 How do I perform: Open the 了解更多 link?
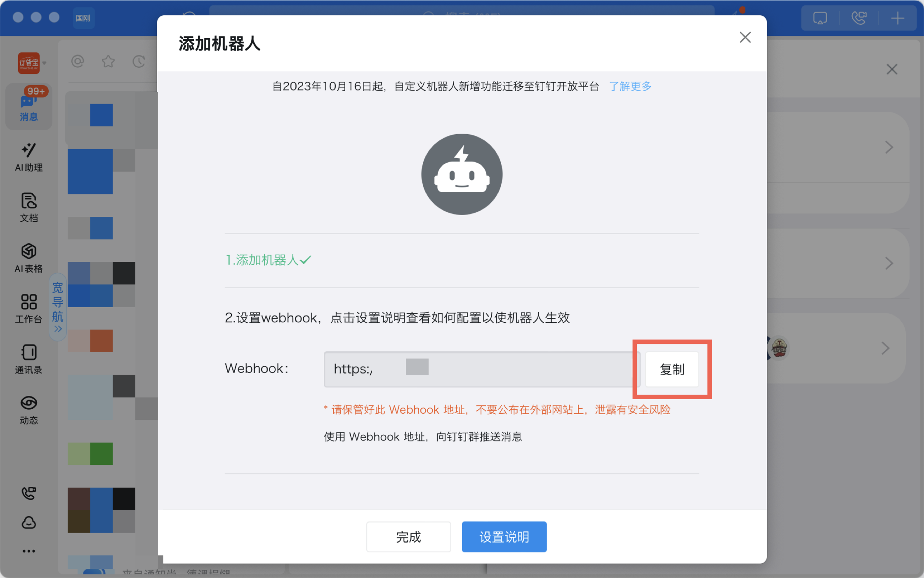pyautogui.click(x=630, y=86)
